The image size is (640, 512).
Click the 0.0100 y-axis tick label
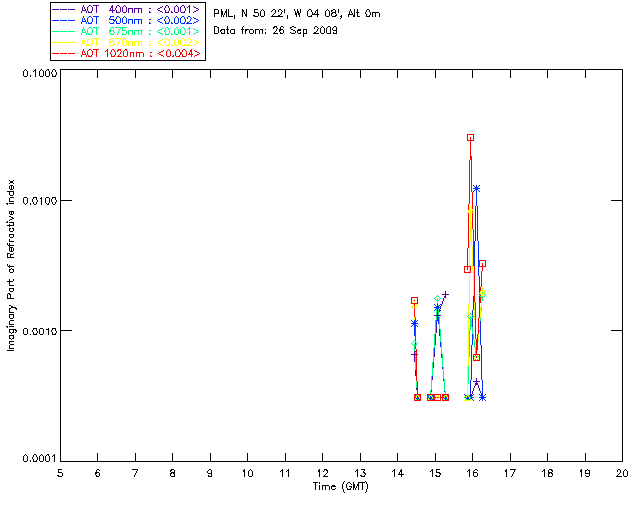click(39, 201)
